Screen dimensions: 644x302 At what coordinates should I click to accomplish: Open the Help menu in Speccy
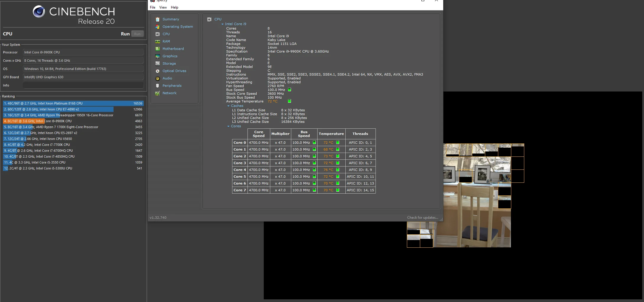(x=174, y=7)
